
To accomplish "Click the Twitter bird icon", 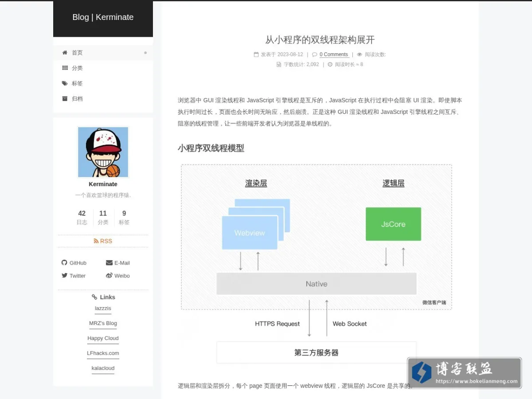I will (64, 275).
